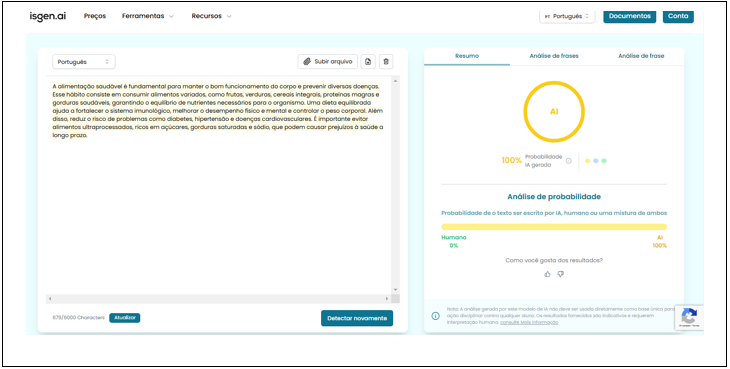
Task: Open the site language selector Português
Action: (x=567, y=16)
